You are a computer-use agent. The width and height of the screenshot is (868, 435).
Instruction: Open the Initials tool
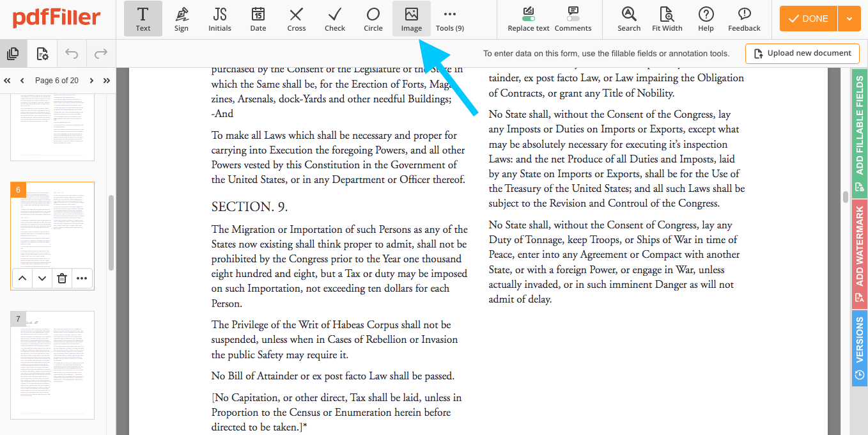[219, 19]
